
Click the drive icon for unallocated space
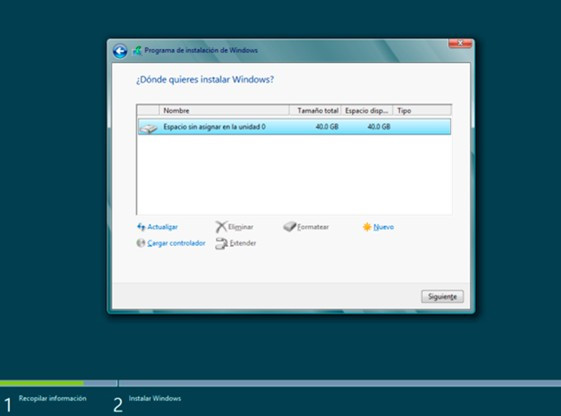[148, 127]
